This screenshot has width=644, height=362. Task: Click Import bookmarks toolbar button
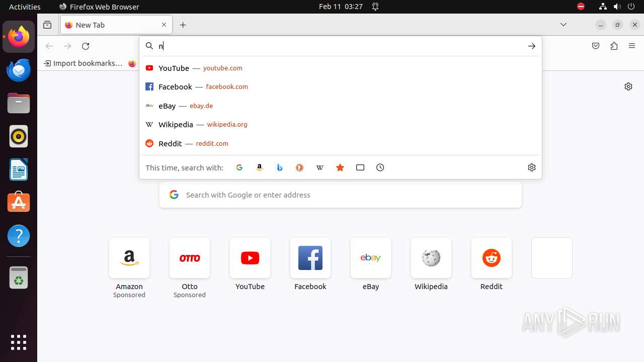coord(83,63)
